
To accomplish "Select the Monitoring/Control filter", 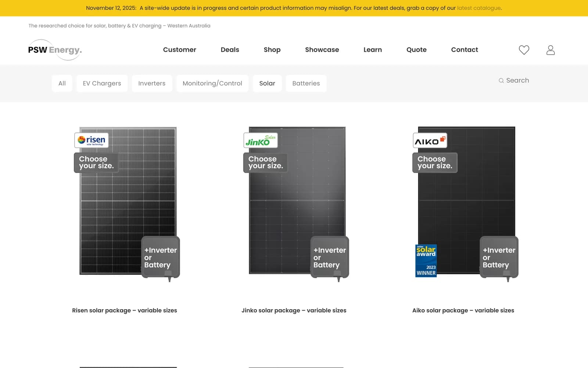I will (x=212, y=83).
